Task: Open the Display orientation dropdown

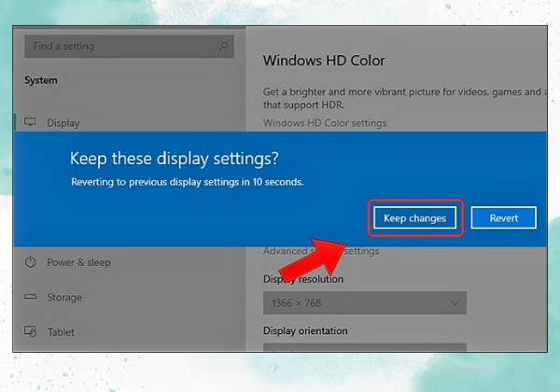Action: (x=365, y=347)
